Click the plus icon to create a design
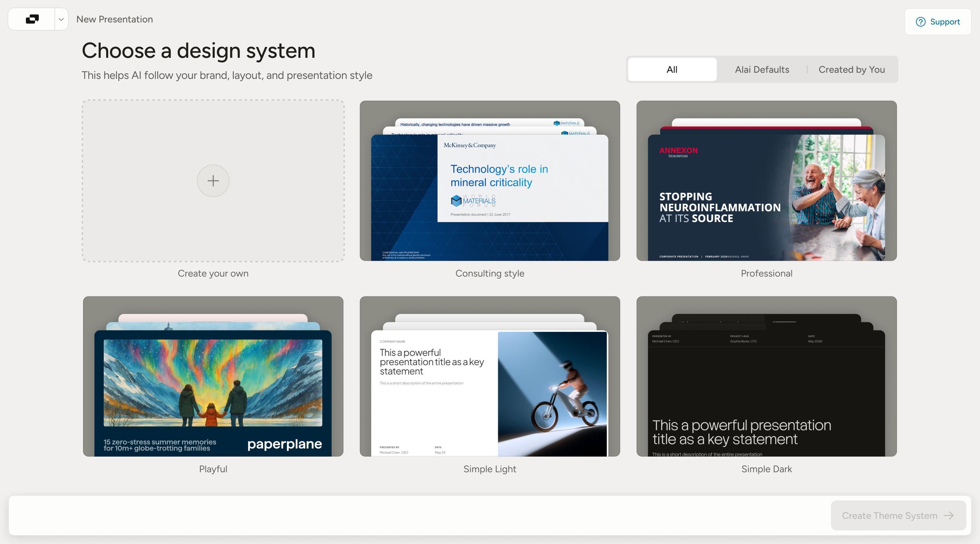 click(x=213, y=181)
